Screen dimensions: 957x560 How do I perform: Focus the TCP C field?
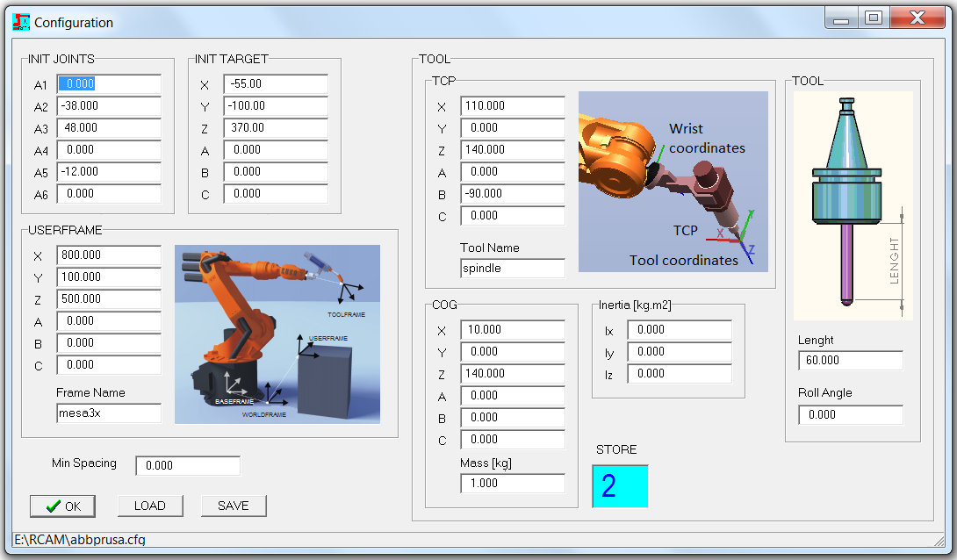(513, 216)
